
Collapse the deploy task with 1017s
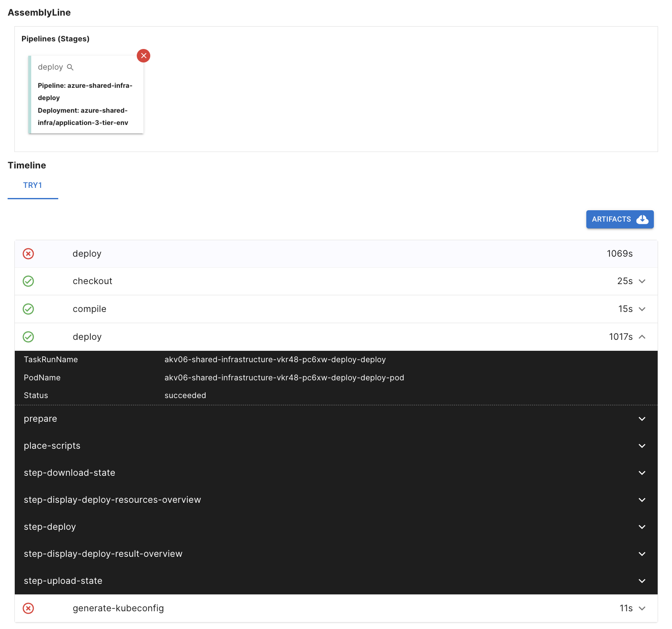pos(642,337)
